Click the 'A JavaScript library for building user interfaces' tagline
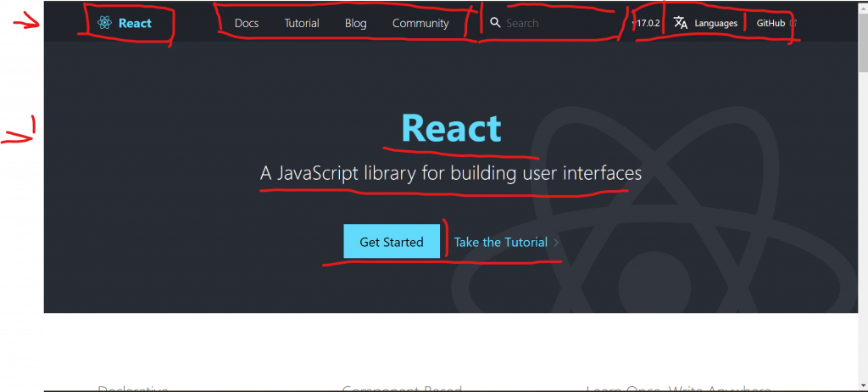Screen dimensions: 868x392 (x=451, y=174)
